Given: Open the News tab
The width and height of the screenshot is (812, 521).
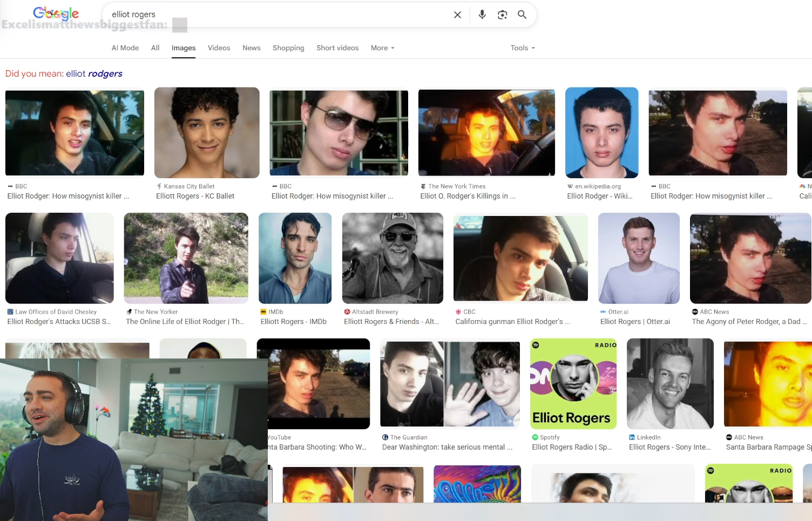Looking at the screenshot, I should click(252, 48).
